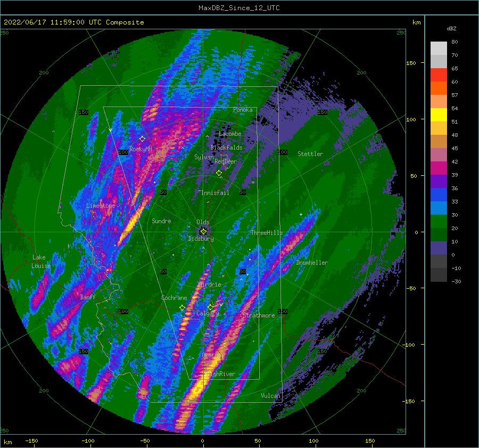
Task: Select the Banff label
Action: 88,297
